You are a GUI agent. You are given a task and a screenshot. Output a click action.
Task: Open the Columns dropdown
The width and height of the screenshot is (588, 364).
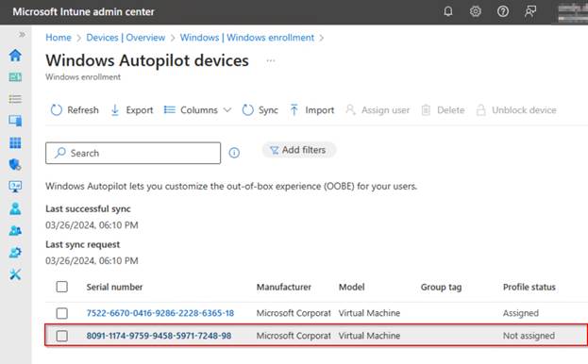(x=197, y=110)
